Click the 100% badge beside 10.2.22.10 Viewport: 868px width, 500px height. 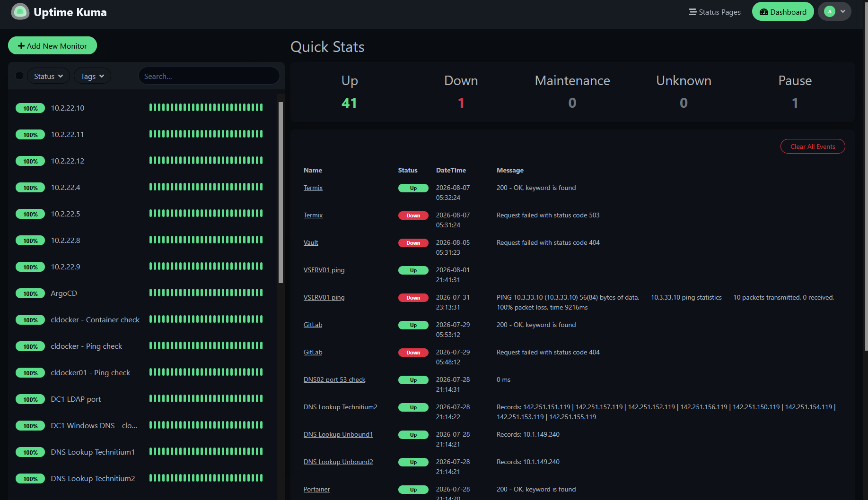point(30,108)
